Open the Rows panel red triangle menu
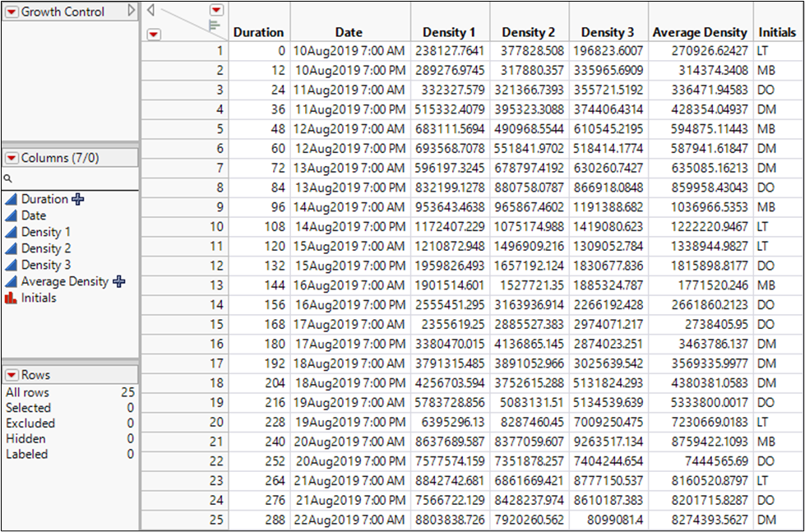 [x=12, y=375]
